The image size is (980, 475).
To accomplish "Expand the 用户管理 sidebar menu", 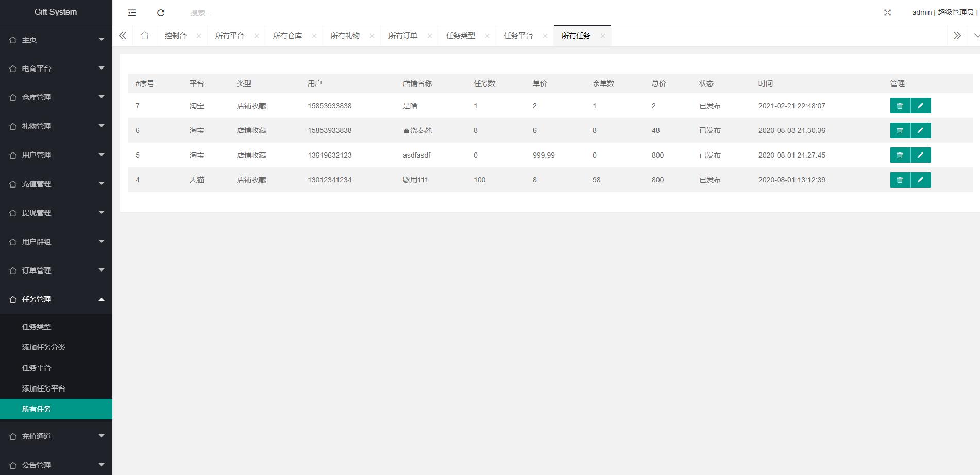I will 56,155.
